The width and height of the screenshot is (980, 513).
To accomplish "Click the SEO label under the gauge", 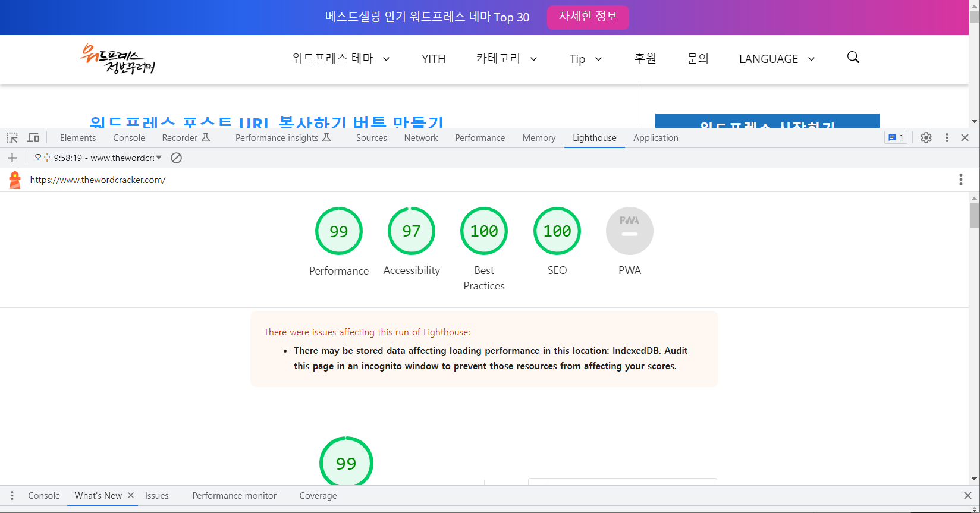I will (557, 270).
